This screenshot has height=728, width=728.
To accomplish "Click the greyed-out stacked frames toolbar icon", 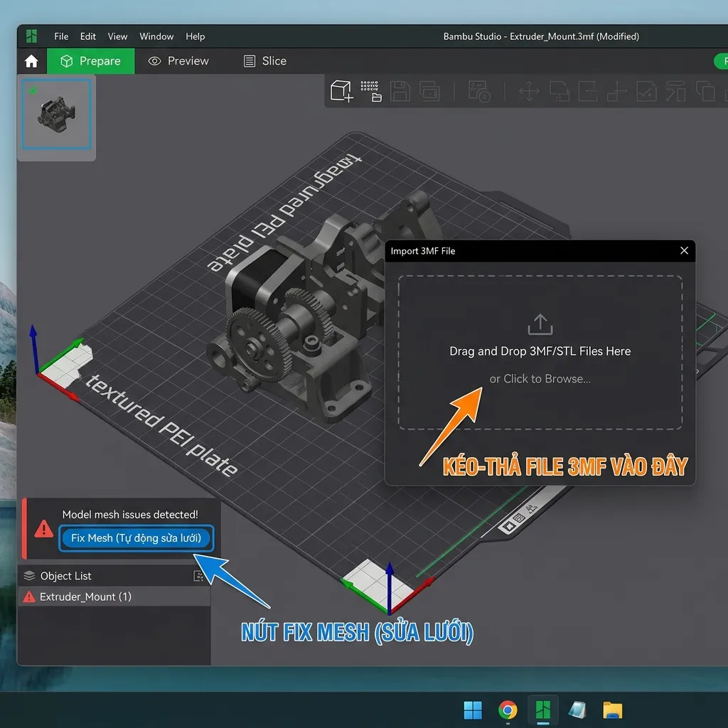I will (x=429, y=91).
